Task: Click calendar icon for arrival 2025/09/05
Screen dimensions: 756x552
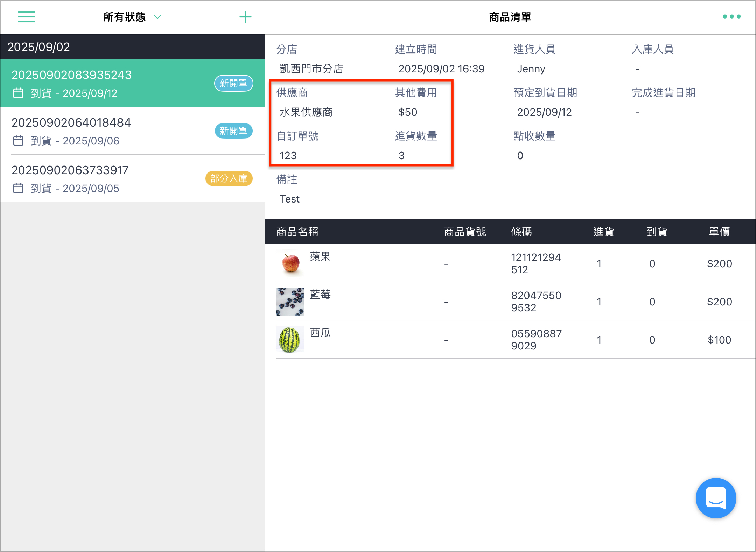Action: [x=18, y=188]
